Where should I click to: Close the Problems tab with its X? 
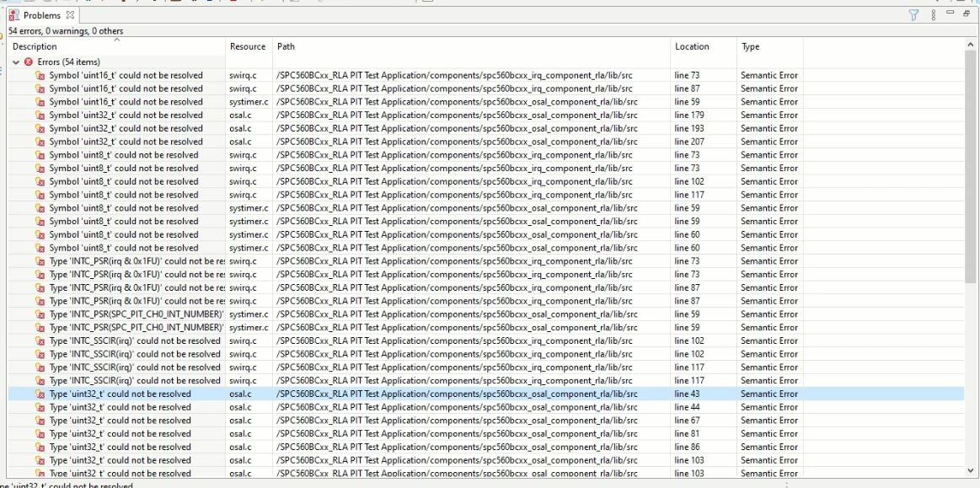[x=70, y=15]
